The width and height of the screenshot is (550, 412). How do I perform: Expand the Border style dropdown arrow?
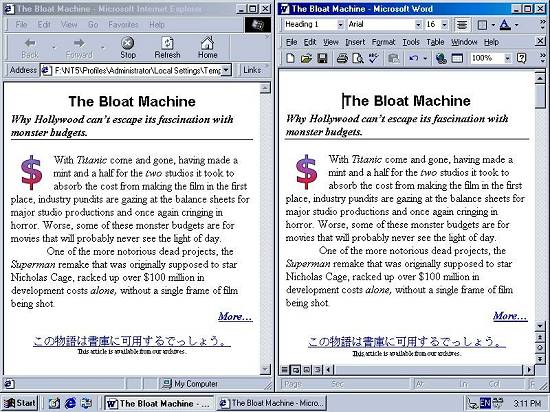click(x=493, y=25)
